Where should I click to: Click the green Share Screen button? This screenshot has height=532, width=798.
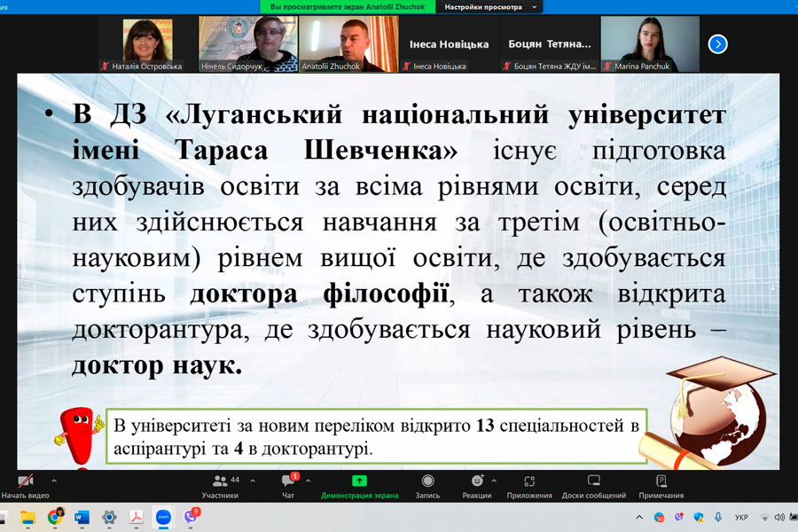tap(359, 484)
